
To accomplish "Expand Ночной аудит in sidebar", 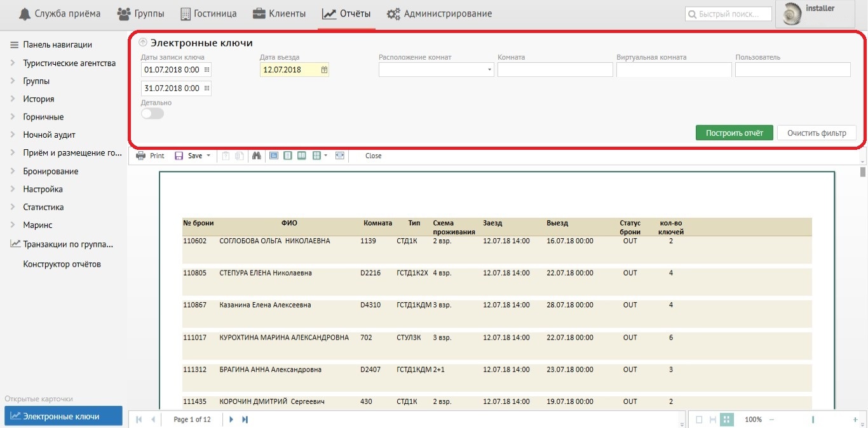I will [x=49, y=135].
